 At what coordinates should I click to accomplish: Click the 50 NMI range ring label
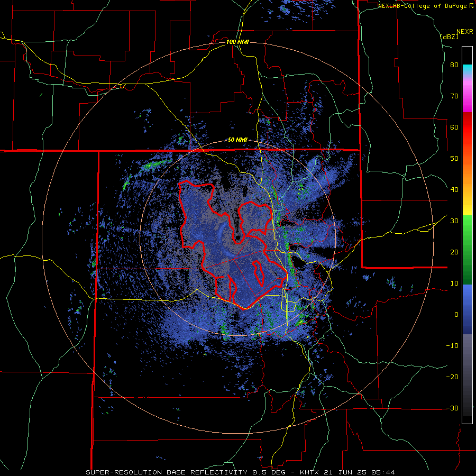pyautogui.click(x=237, y=140)
